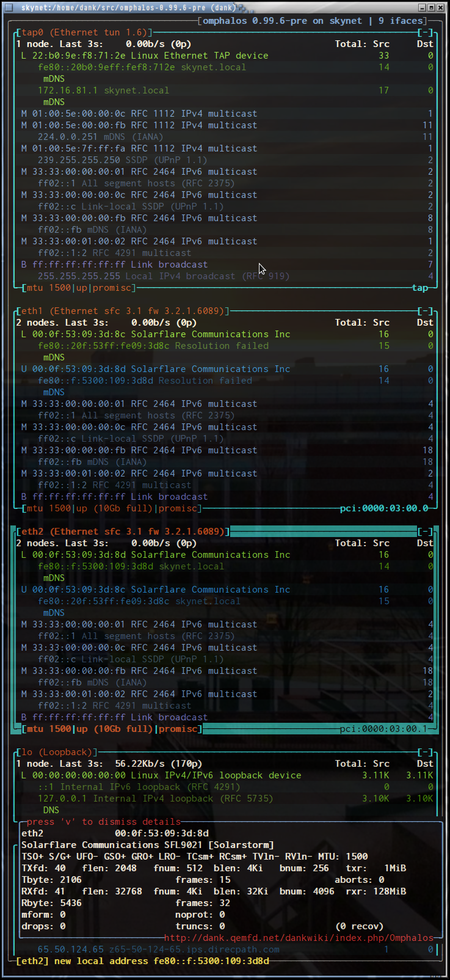The width and height of the screenshot is (450, 980).
Task: Click the promisc flag on tap0 footer
Action: coord(112,288)
